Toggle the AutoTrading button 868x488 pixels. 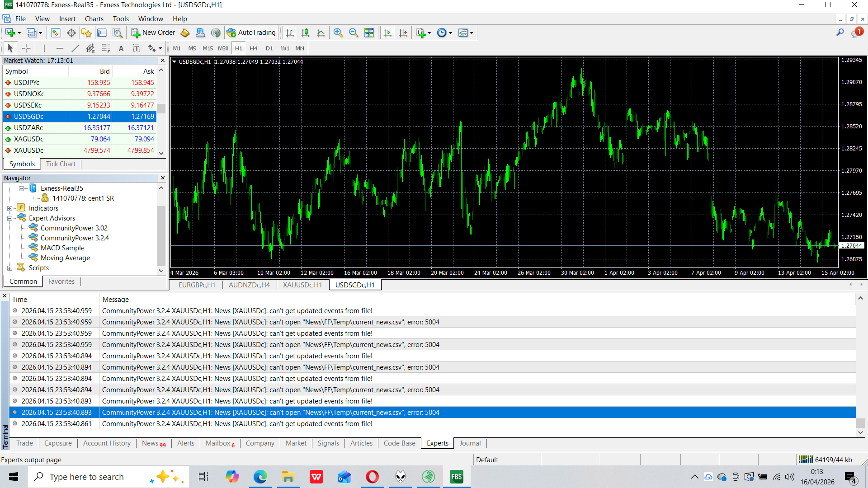[x=251, y=33]
